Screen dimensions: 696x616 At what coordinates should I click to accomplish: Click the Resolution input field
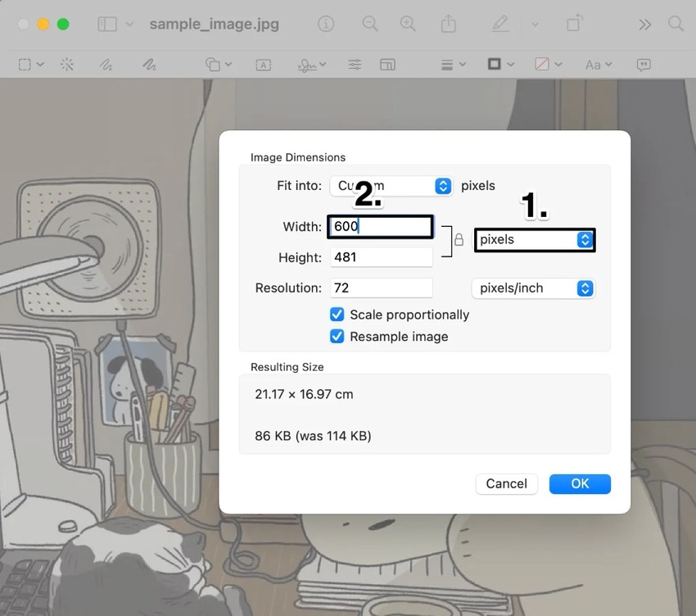[382, 288]
